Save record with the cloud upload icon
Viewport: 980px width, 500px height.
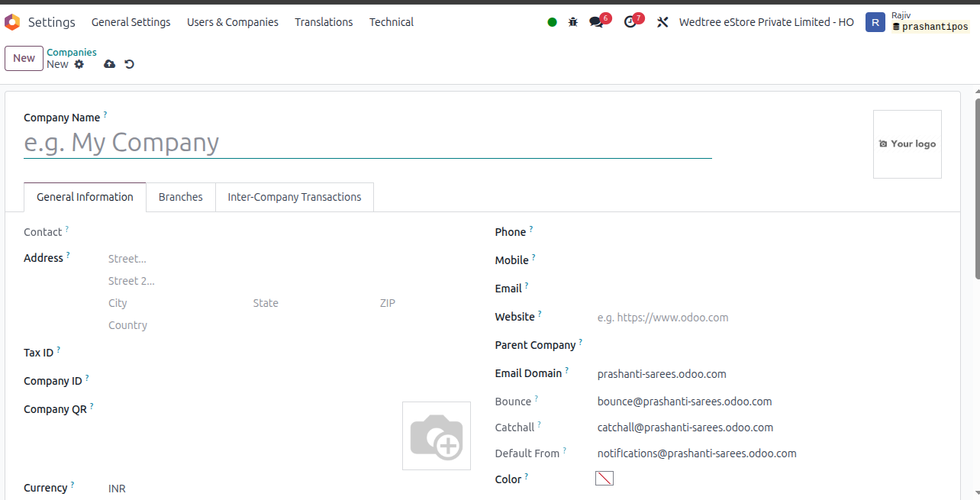[x=109, y=64]
